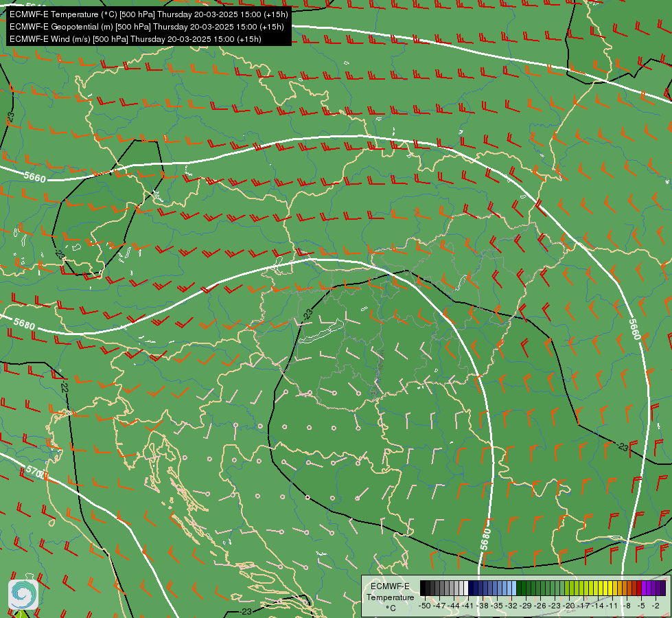
Task: Click the dark purple last swatch in the legend
Action: (x=664, y=588)
